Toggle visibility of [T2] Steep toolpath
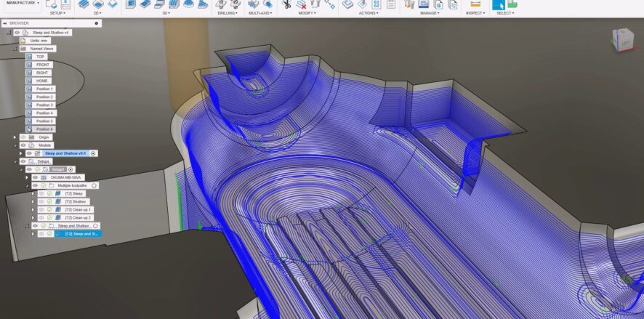This screenshot has height=319, width=644. 42,194
